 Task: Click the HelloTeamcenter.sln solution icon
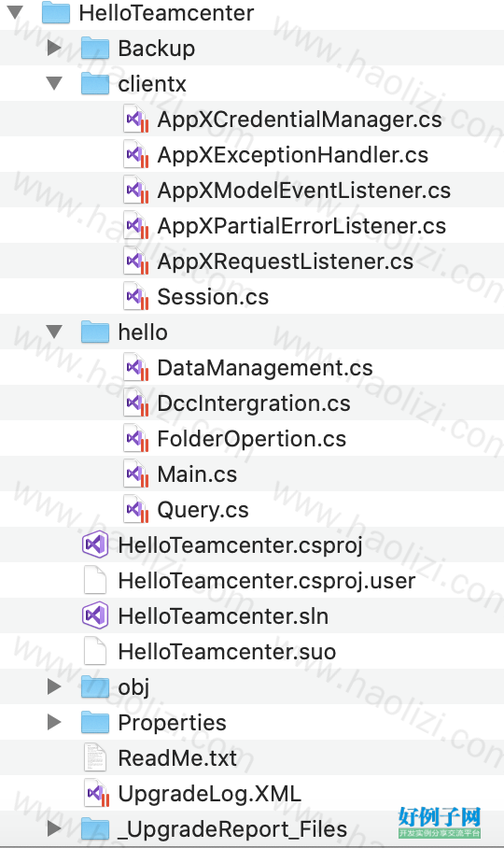[95, 615]
